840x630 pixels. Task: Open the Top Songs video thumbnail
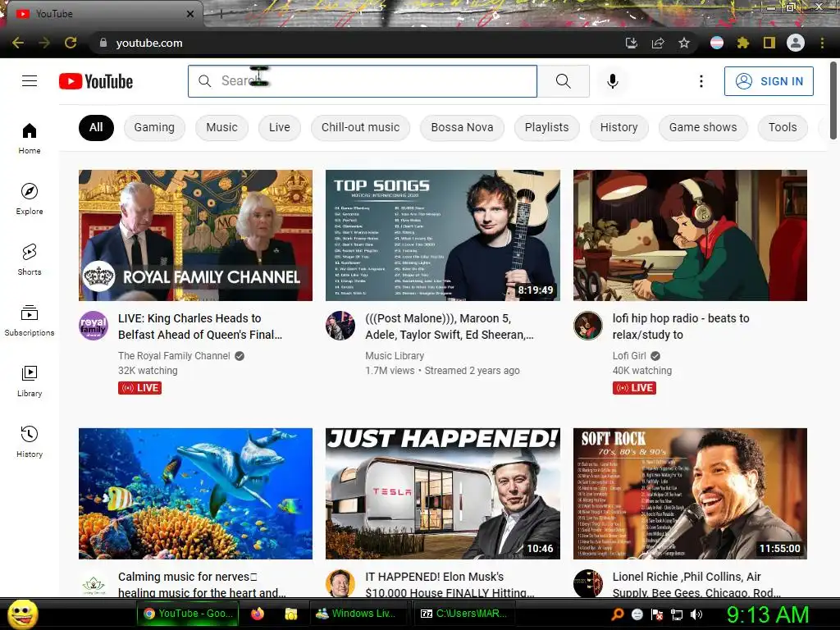[442, 235]
